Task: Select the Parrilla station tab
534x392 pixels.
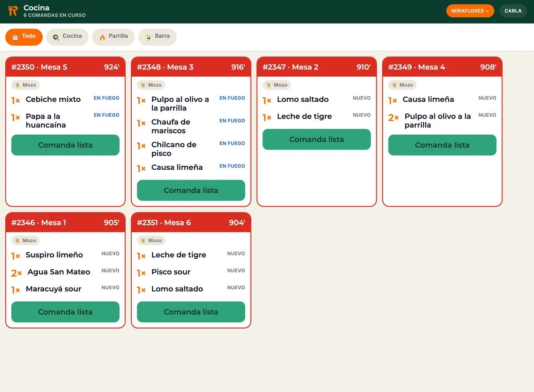Action: (x=113, y=37)
